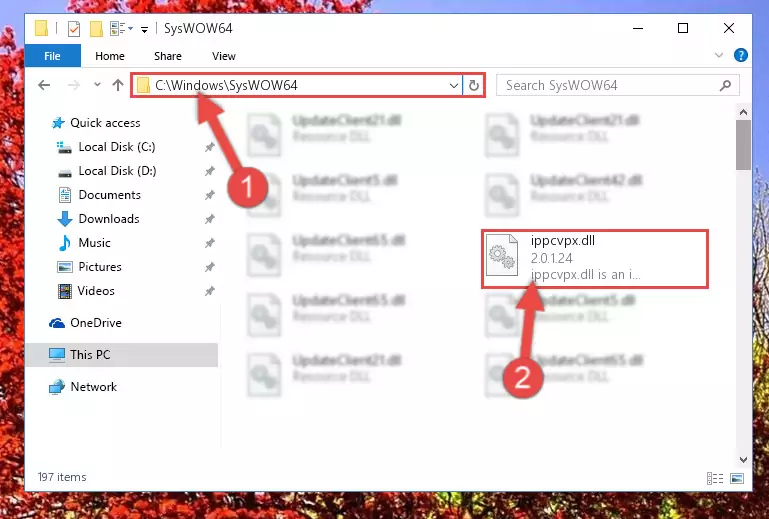Screen dimensions: 769x519
Task: Click the change view layout toolbar icon
Action: click(x=121, y=29)
